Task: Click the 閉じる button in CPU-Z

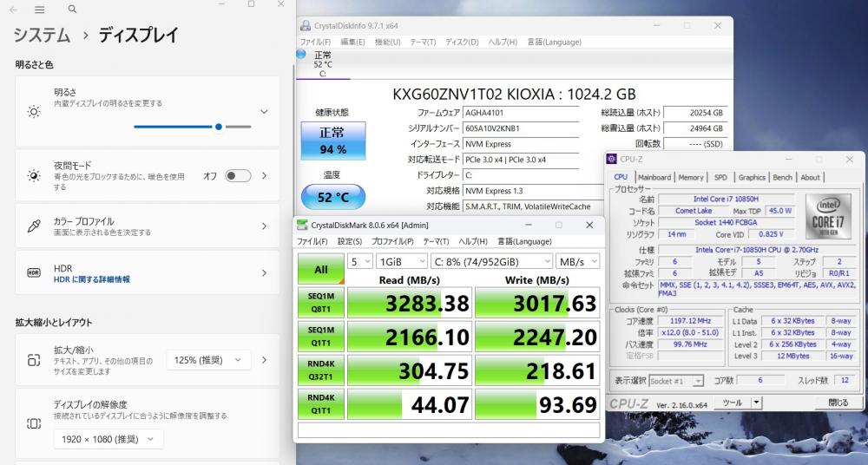Action: pos(838,403)
